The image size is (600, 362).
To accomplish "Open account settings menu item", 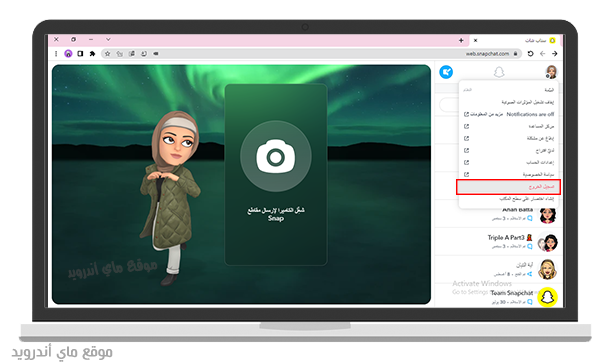I will click(508, 162).
